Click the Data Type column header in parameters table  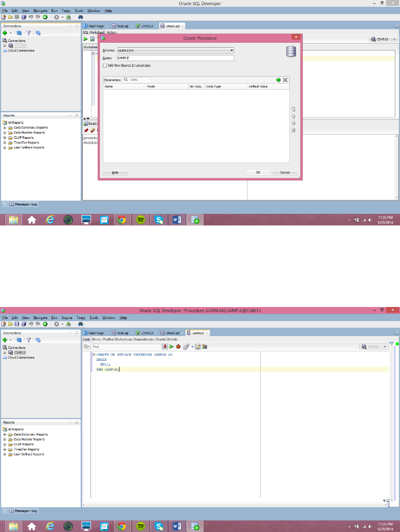(225, 86)
